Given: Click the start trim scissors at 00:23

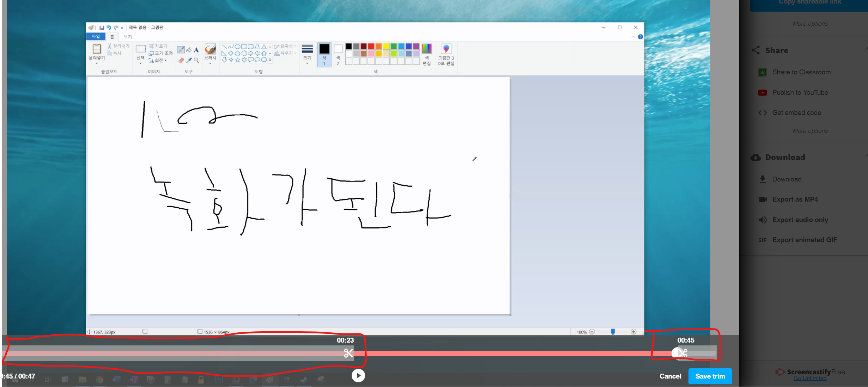Looking at the screenshot, I should click(x=348, y=353).
